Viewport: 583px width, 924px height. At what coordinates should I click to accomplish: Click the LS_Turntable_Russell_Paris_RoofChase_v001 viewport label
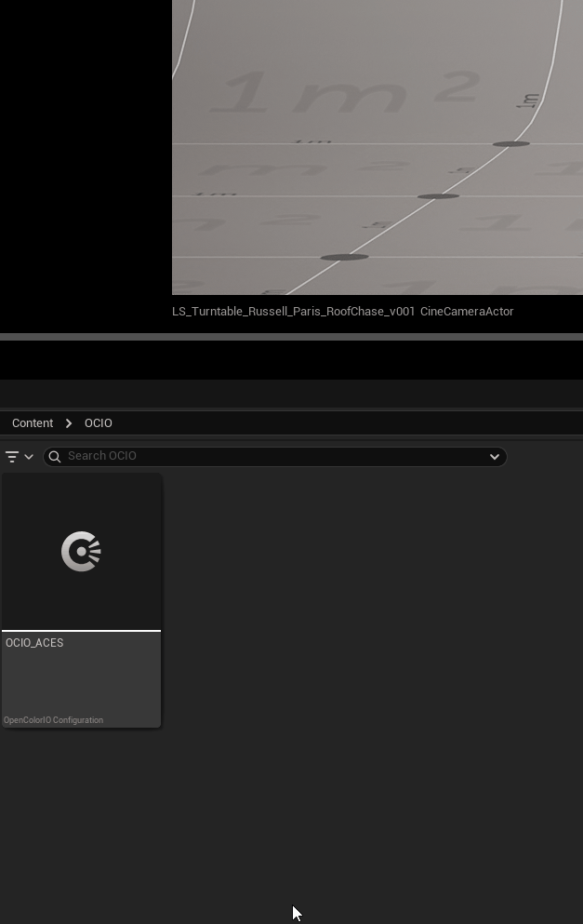click(x=293, y=312)
